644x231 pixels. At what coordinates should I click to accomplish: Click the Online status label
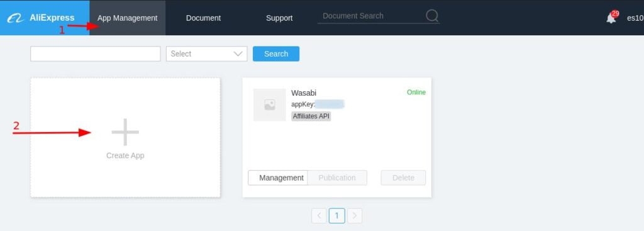tap(416, 93)
